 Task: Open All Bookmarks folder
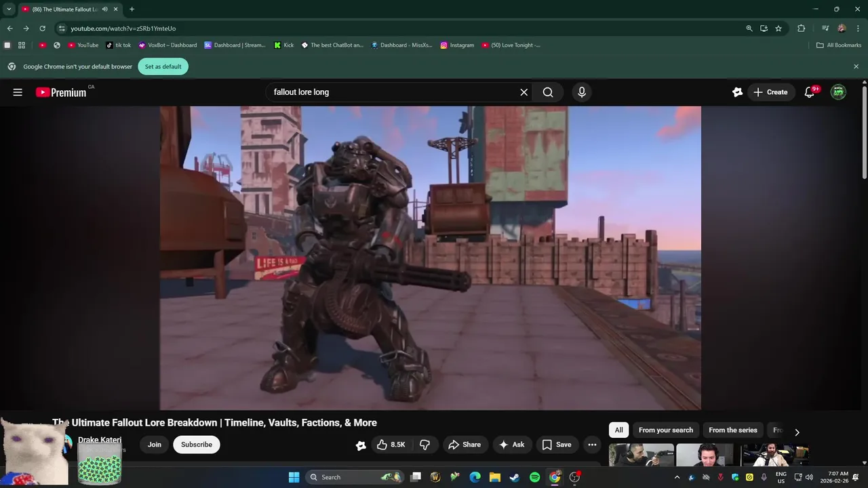click(x=839, y=45)
